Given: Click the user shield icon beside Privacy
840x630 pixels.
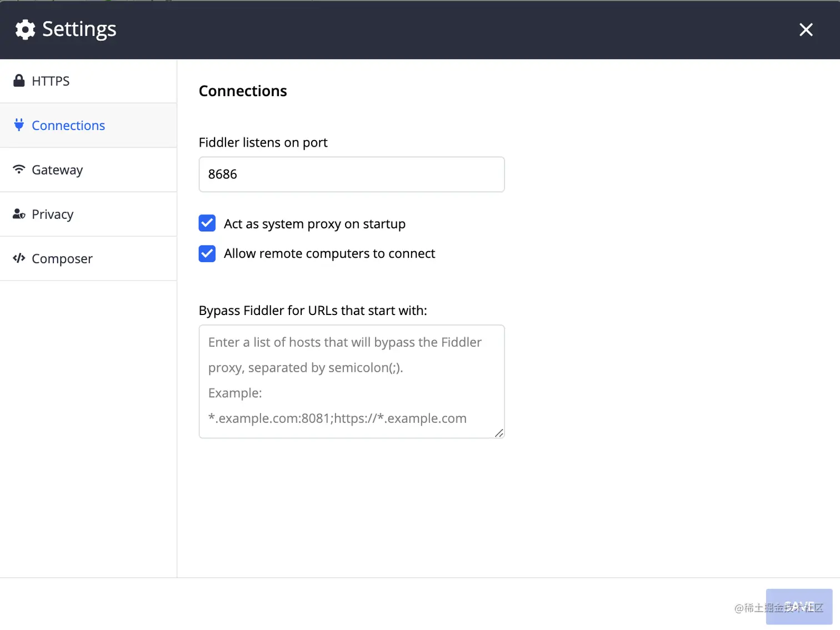Looking at the screenshot, I should pos(19,214).
